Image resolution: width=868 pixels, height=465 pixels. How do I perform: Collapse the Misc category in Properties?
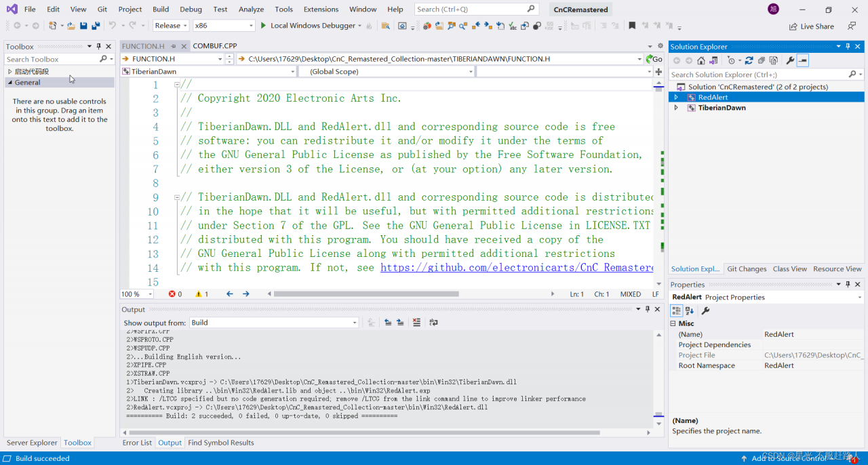pos(673,323)
